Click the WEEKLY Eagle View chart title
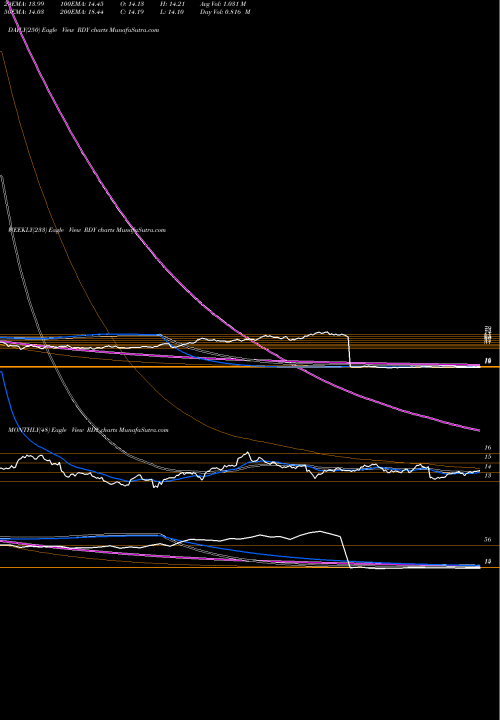This screenshot has width=500, height=720. pos(87,230)
